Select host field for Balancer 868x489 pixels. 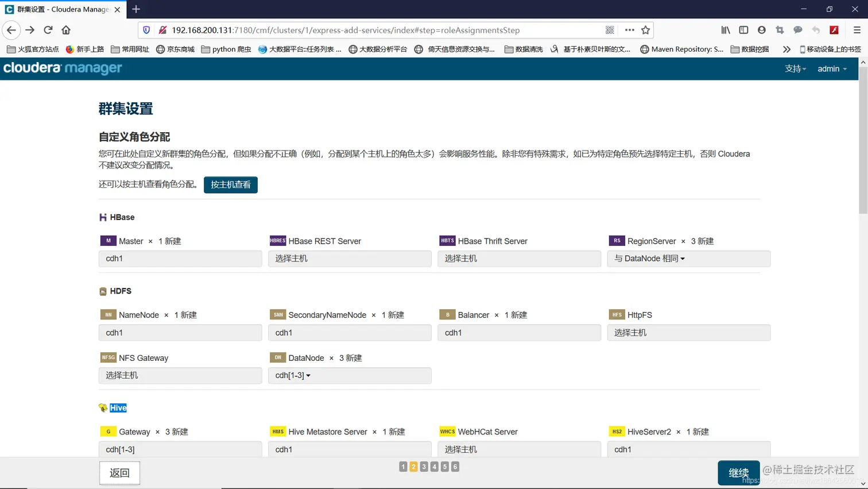pyautogui.click(x=519, y=333)
